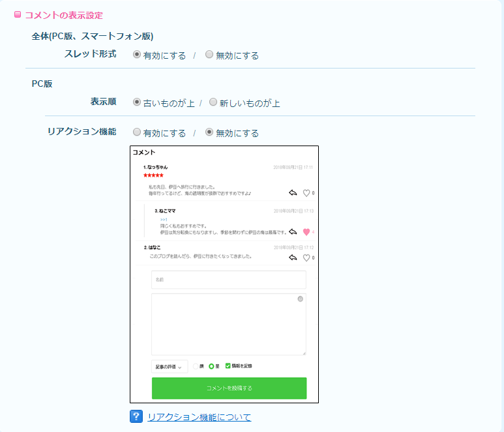Click the 全体(PC版、スマートフォン版) label
Viewport: 504px width, 432px height.
(92, 36)
